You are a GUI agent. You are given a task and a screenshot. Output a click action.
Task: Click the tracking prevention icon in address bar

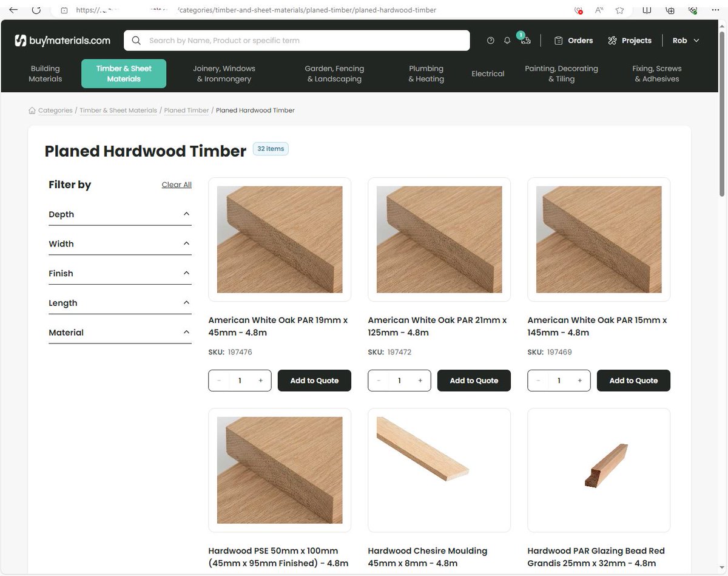(x=578, y=10)
